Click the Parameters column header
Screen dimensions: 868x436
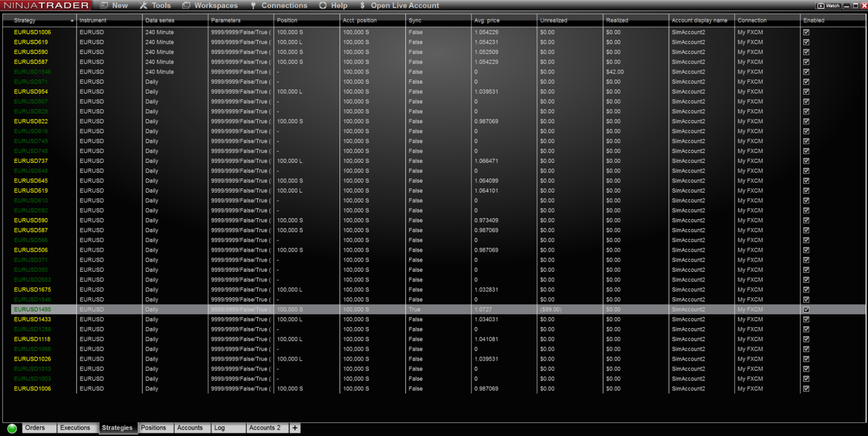[241, 20]
